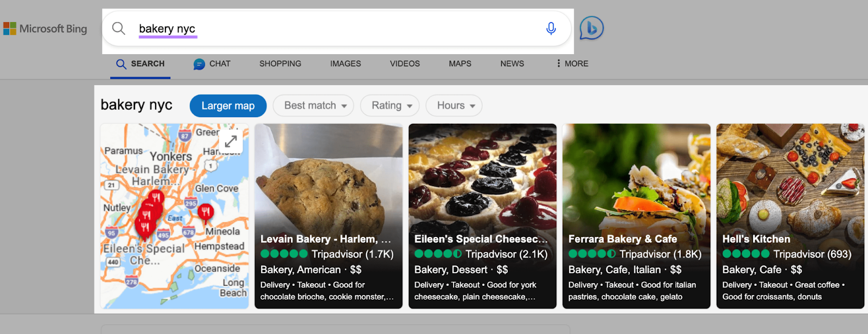
Task: Click the search box with bakery nyc
Action: (336, 29)
